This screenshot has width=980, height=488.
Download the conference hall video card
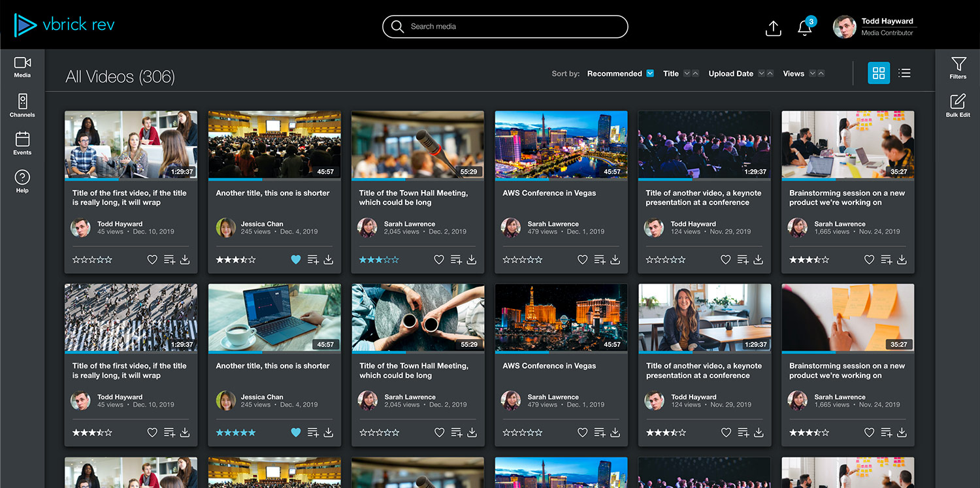coord(329,259)
